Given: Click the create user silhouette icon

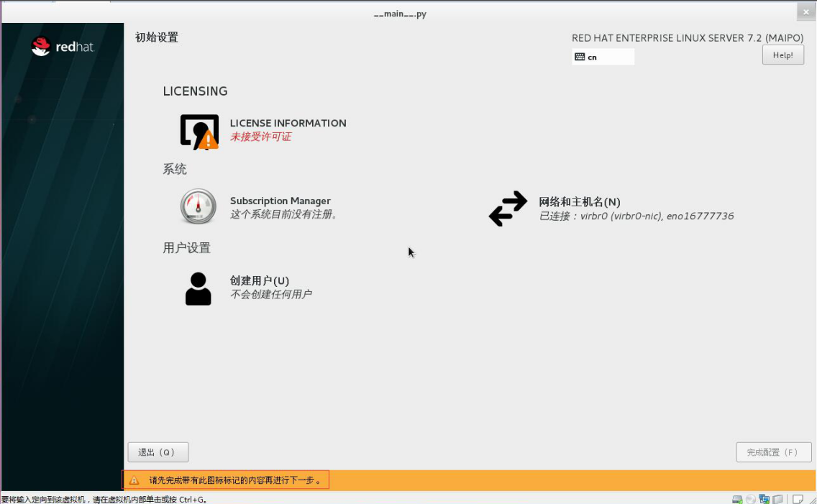Looking at the screenshot, I should click(x=198, y=288).
